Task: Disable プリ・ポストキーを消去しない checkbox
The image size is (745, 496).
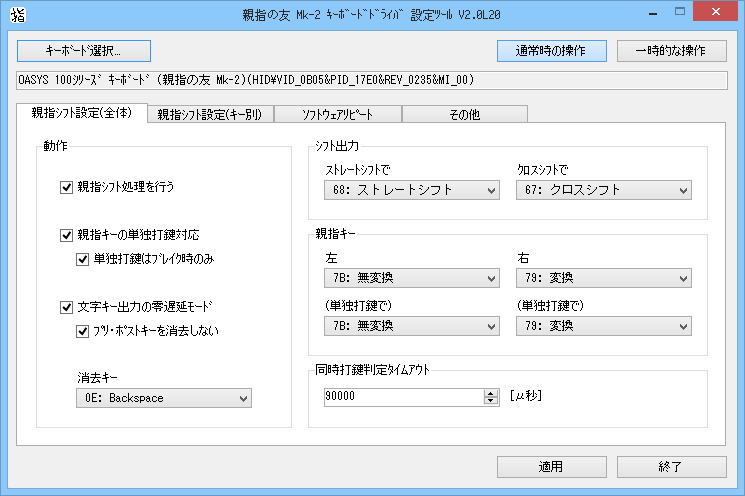Action: [x=83, y=331]
